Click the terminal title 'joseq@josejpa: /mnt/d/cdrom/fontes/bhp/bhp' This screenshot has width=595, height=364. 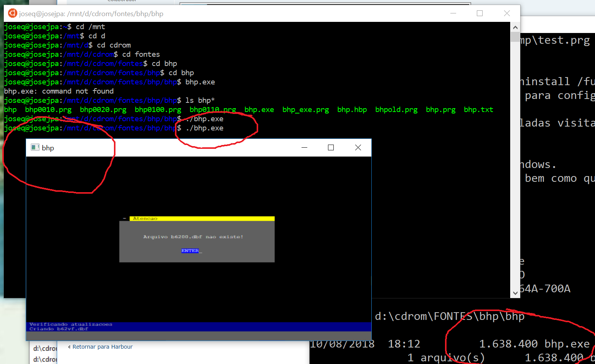click(x=91, y=14)
